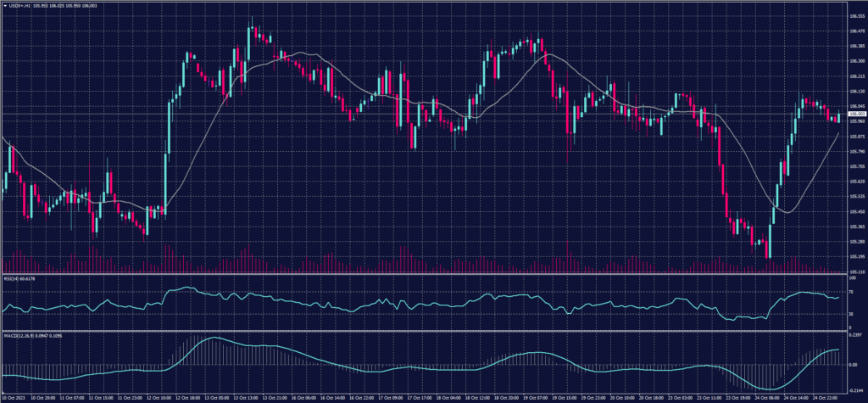This screenshot has height=403, width=868.
Task: Click the 10 Oct 2023 date label
Action: (x=14, y=397)
